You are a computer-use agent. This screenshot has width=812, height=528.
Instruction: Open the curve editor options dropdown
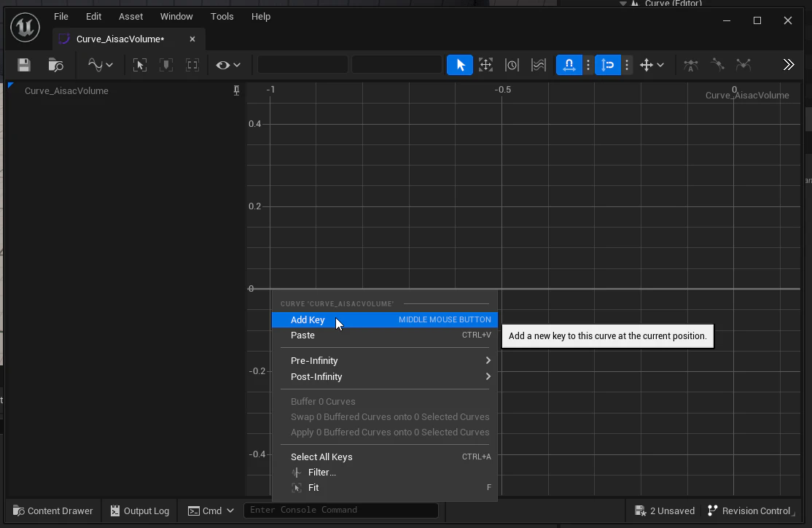pos(100,65)
